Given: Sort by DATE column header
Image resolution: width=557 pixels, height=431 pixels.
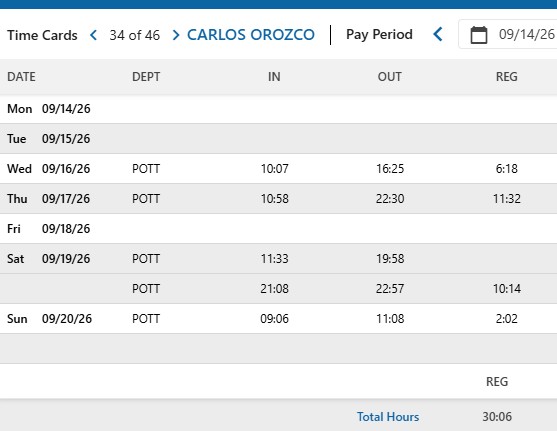Looking at the screenshot, I should coord(21,77).
